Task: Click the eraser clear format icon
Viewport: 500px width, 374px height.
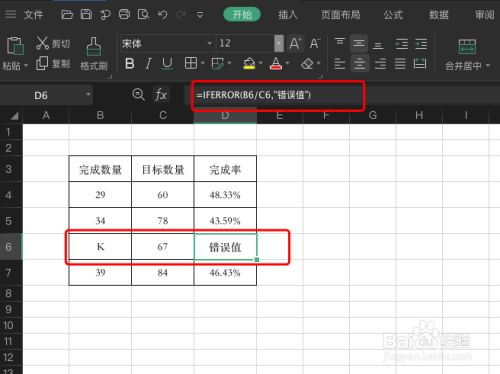Action: coord(307,63)
